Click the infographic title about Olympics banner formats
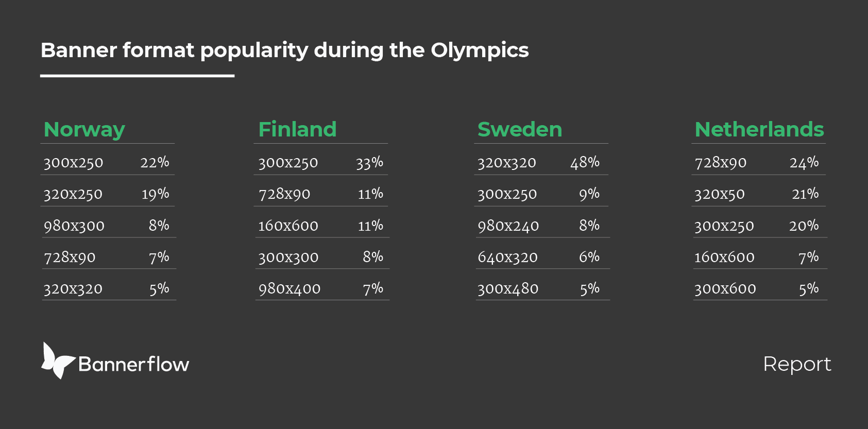 coord(285,50)
